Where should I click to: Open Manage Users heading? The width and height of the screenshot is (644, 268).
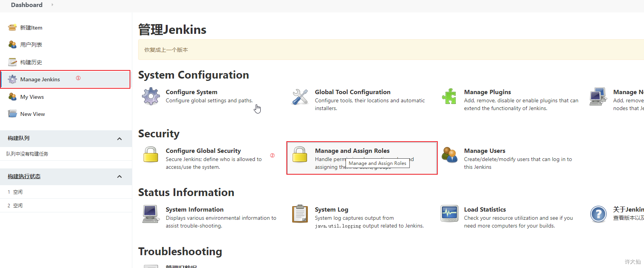(x=484, y=151)
